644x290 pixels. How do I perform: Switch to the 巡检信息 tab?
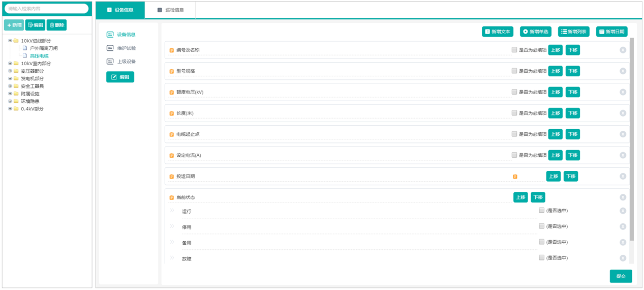pos(170,10)
